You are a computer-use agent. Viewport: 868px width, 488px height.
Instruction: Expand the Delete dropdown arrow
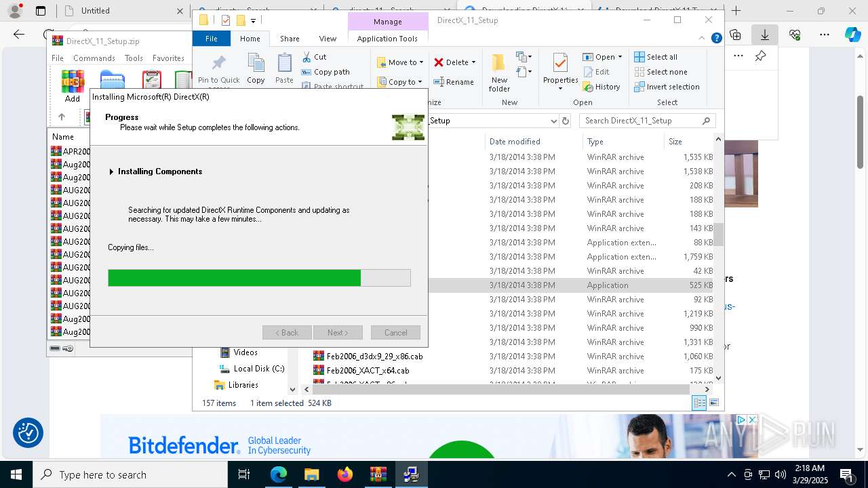473,62
